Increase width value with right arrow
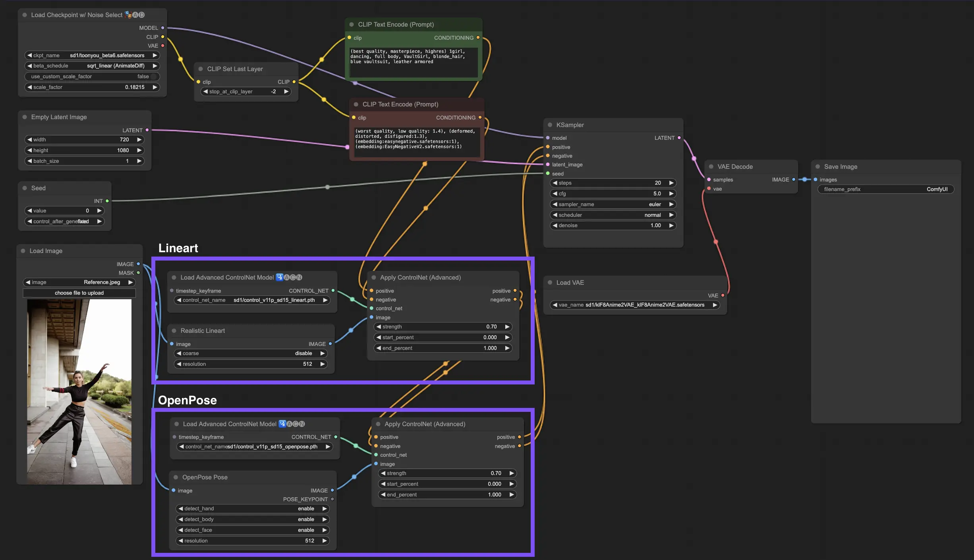The height and width of the screenshot is (560, 974). 139,139
